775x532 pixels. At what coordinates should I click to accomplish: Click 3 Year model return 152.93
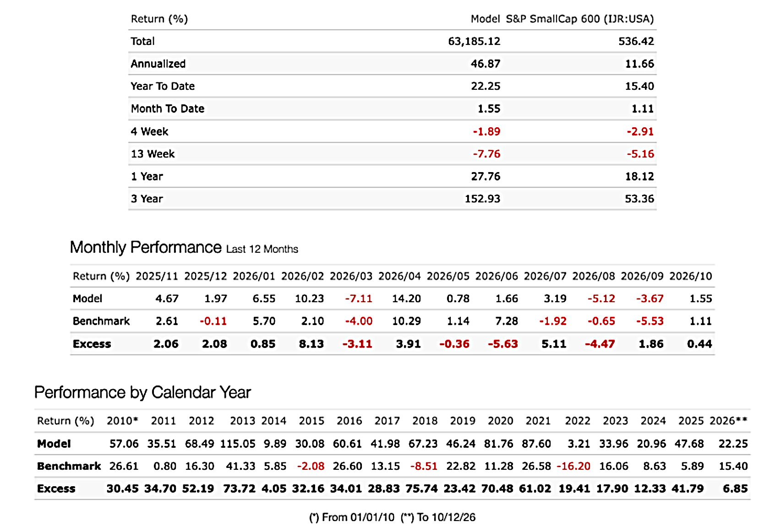482,199
